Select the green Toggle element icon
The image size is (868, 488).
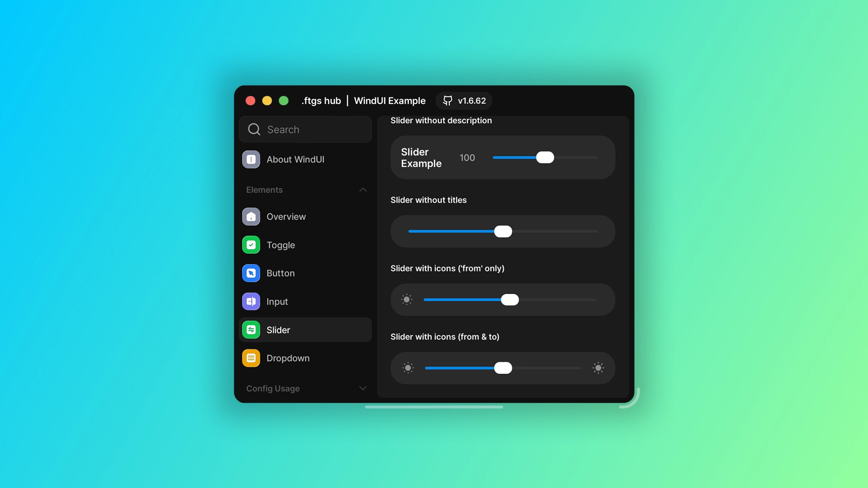(251, 245)
